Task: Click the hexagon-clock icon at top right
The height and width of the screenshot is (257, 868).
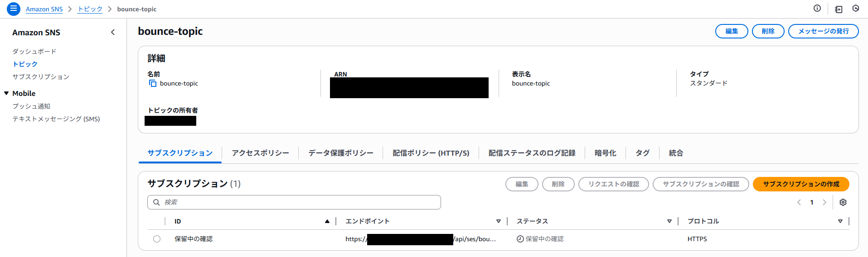Action: tap(855, 9)
